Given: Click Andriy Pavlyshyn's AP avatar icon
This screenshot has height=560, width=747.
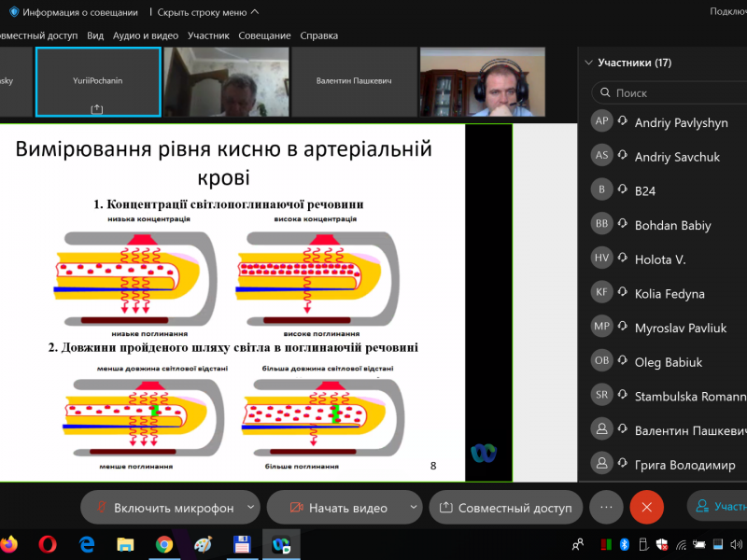Looking at the screenshot, I should (602, 122).
